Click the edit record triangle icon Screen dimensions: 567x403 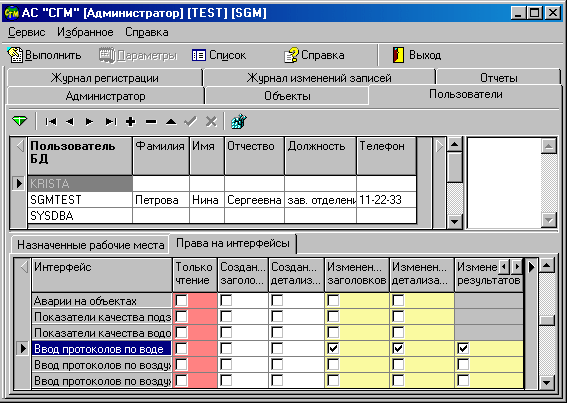click(x=171, y=122)
